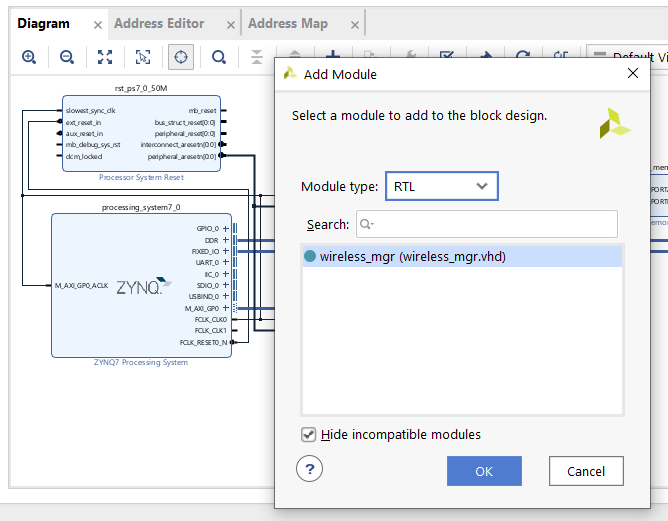Viewport: 668px width, 521px height.
Task: Click the FCLK_CLK0 output port
Action: point(211,320)
